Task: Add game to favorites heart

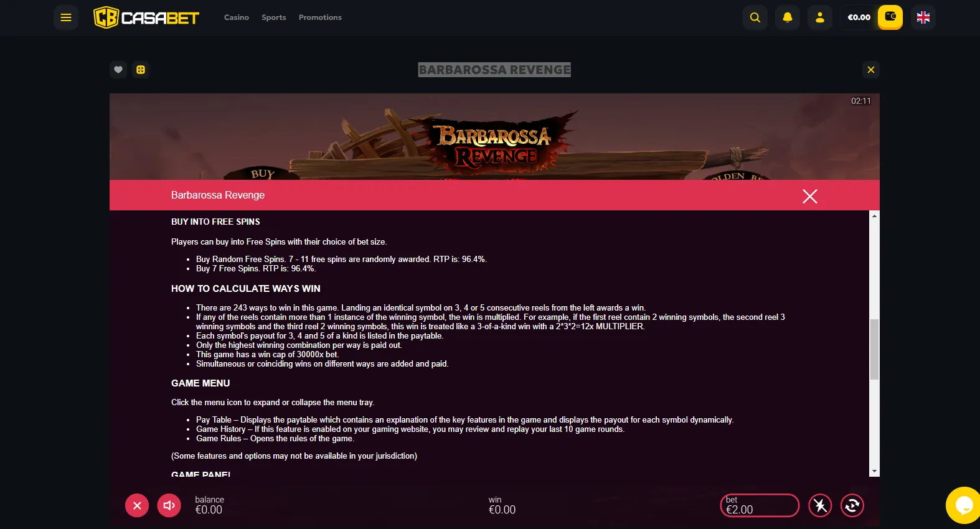Action: tap(118, 70)
